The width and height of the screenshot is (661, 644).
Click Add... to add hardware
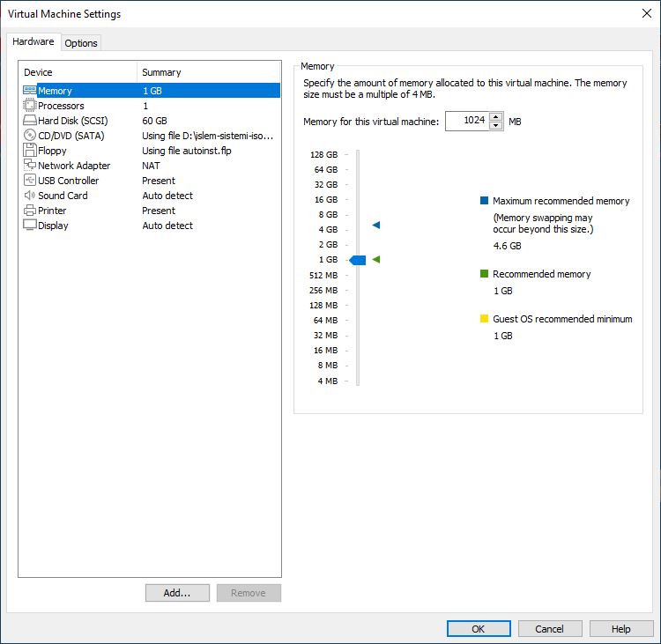click(177, 593)
